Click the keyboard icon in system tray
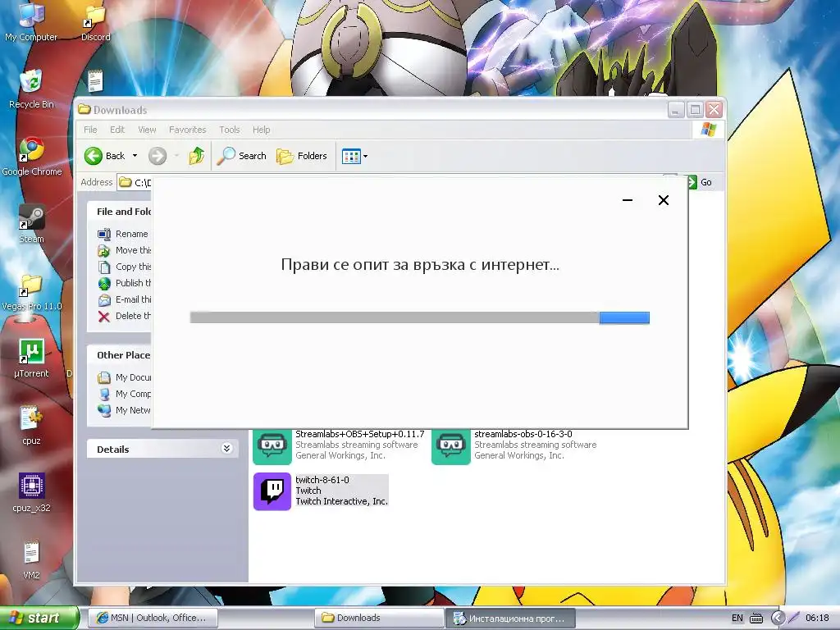The width and height of the screenshot is (840, 630). click(756, 619)
